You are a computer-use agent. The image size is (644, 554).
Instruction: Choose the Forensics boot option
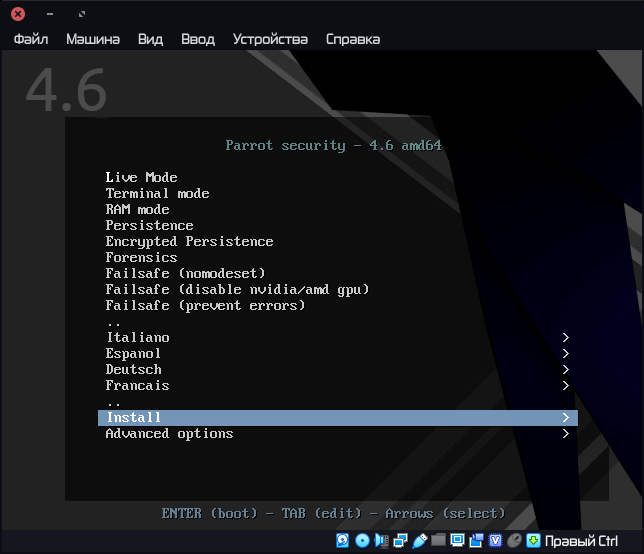pos(141,258)
